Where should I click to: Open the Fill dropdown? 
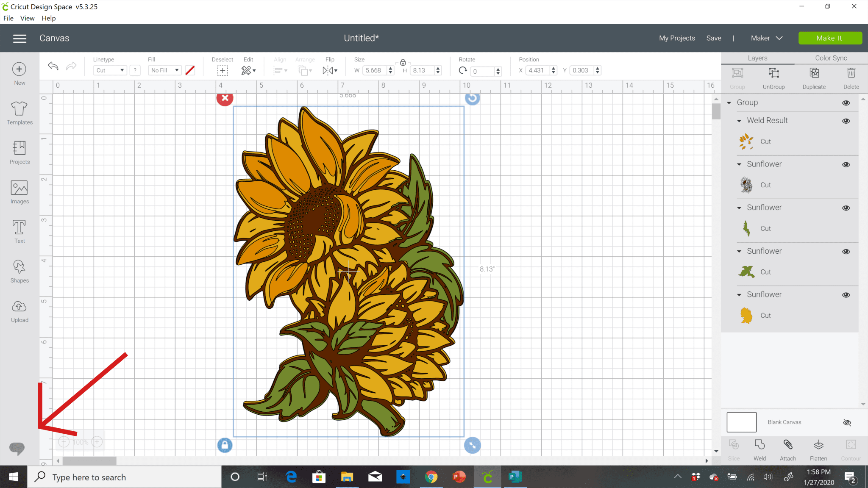(164, 70)
